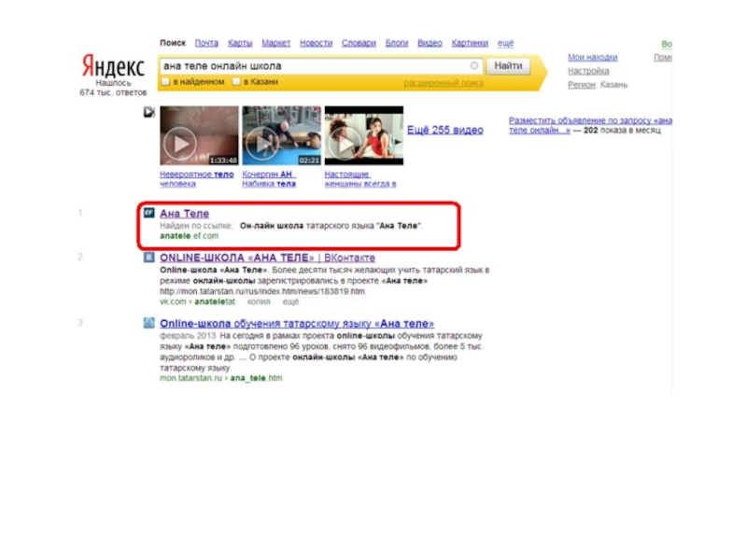Viewport: 747px width, 560px height.
Task: Open the Словари tab
Action: click(x=359, y=43)
